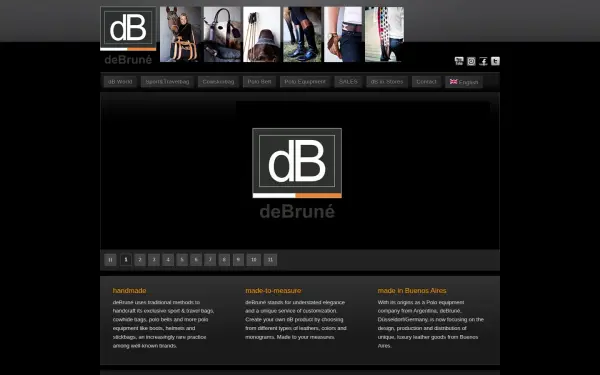Open the YouTube social icon

pyautogui.click(x=459, y=61)
